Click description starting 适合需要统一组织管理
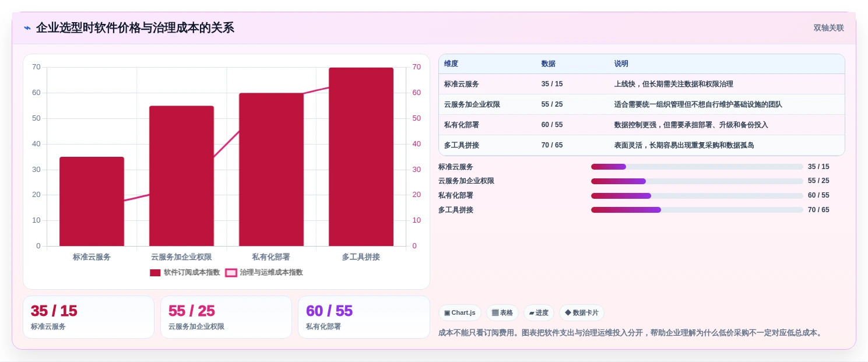The image size is (868, 362). coord(698,104)
